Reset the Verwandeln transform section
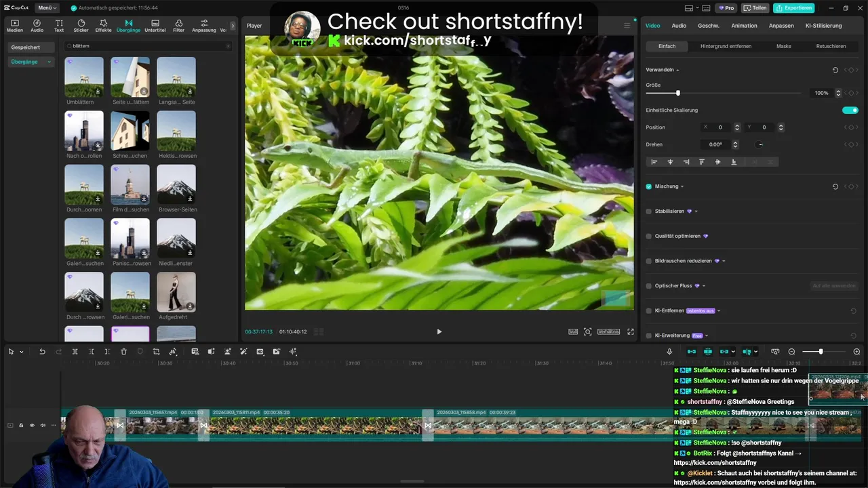This screenshot has width=868, height=488. [x=835, y=70]
